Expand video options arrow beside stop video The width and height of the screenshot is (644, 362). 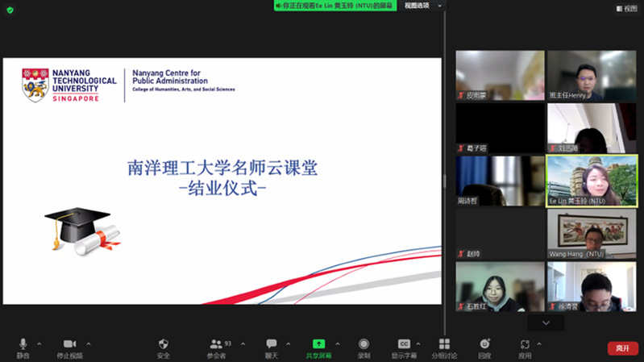coord(89,344)
